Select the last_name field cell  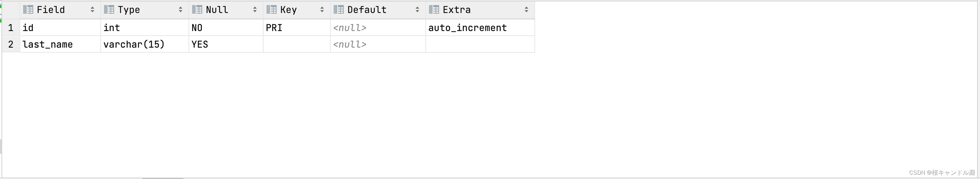(61, 44)
